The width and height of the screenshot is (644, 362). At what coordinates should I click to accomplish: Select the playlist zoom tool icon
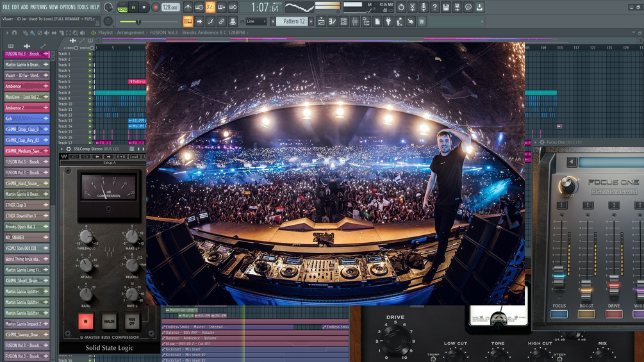coord(75,33)
